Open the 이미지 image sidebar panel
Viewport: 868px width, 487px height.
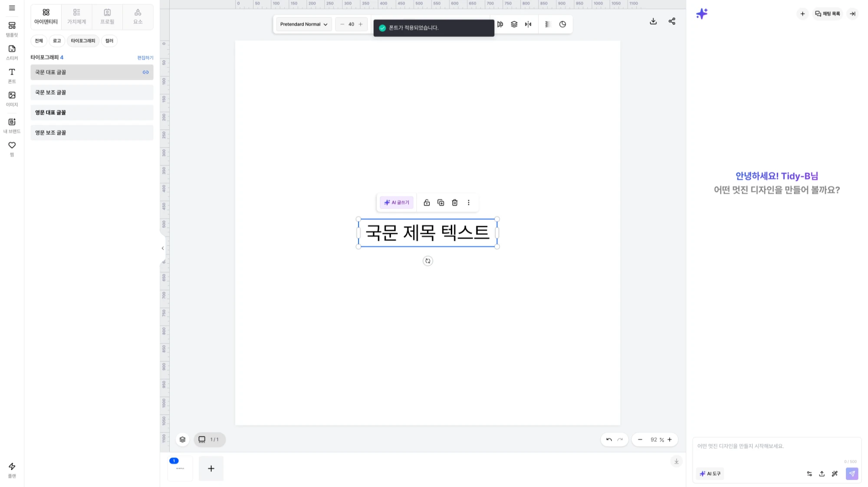[12, 99]
